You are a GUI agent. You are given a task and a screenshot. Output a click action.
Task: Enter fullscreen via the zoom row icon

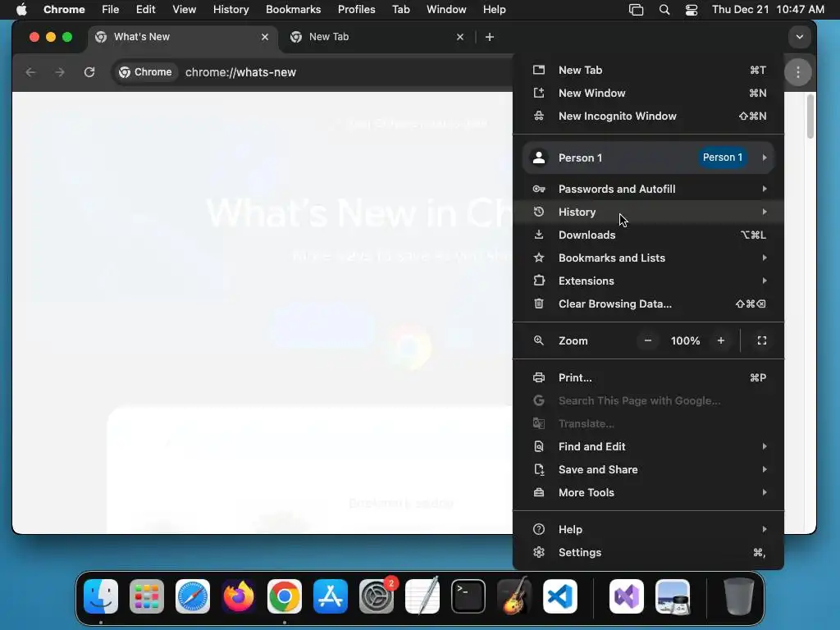point(762,340)
